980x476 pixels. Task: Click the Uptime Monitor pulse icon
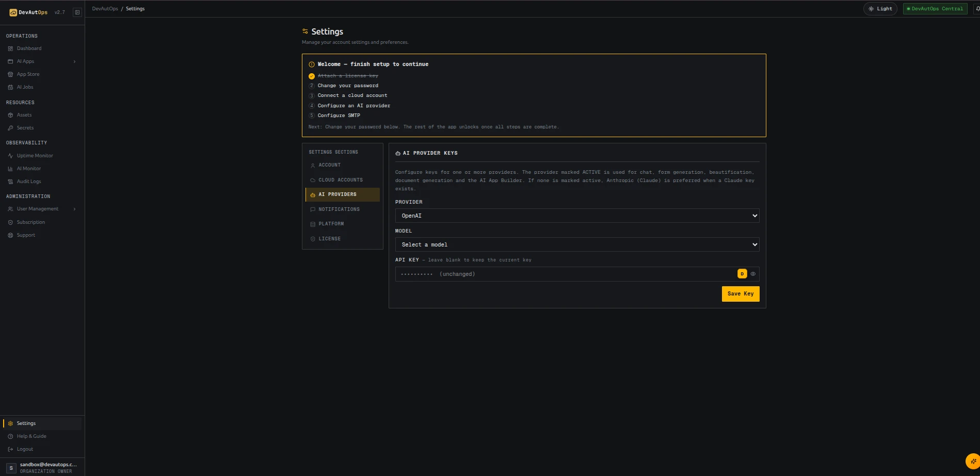tap(10, 156)
